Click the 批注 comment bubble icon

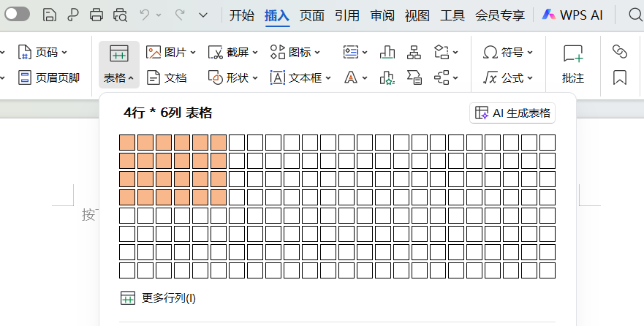coord(573,54)
